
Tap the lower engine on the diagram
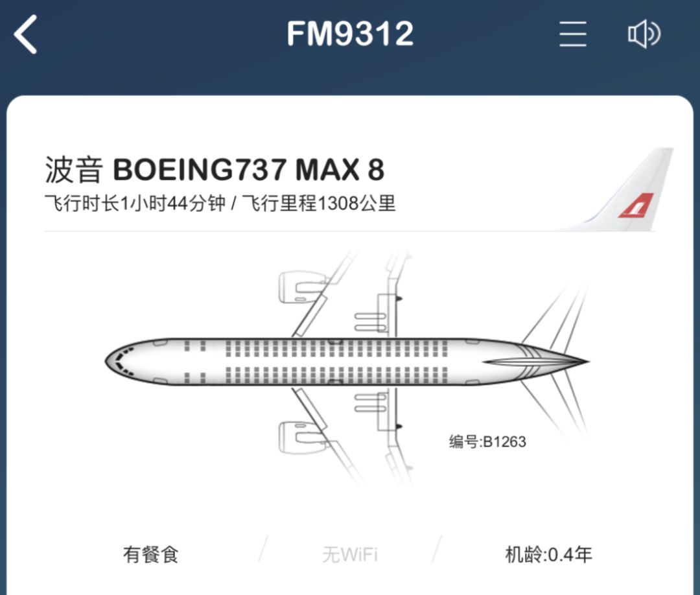[x=301, y=437]
